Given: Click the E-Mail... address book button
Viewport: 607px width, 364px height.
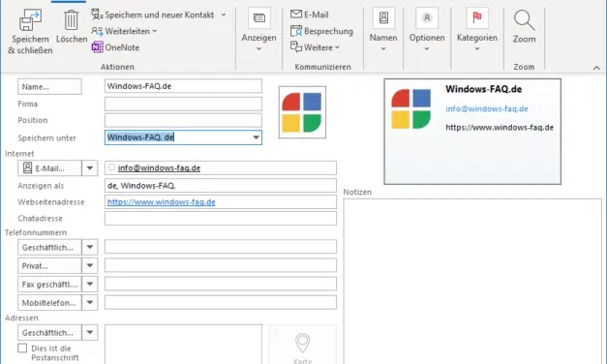Looking at the screenshot, I should tap(49, 168).
